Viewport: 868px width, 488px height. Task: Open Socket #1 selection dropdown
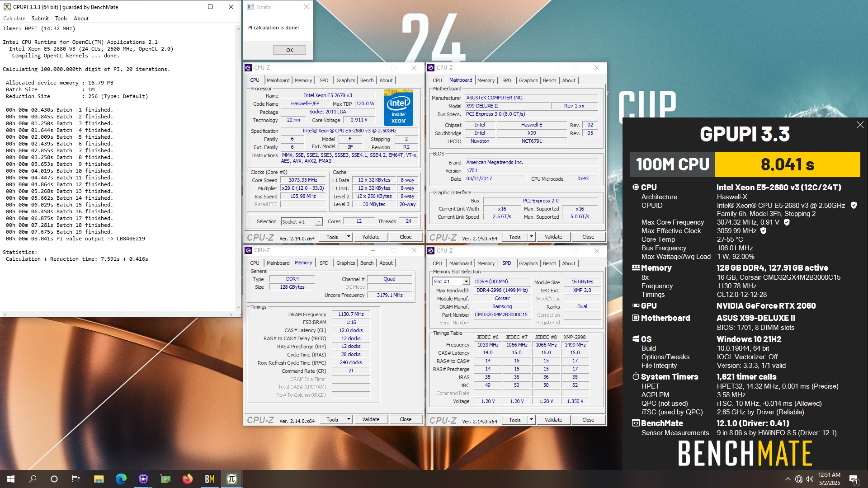302,222
